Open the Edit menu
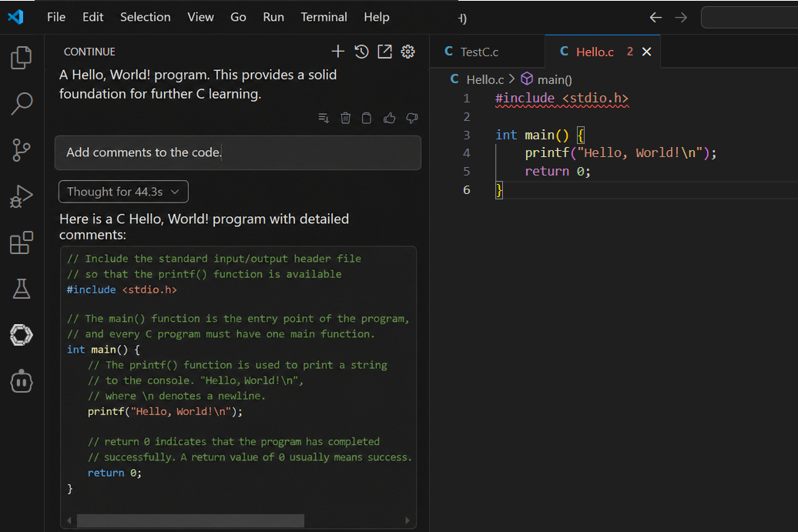Viewport: 798px width, 532px height. 92,17
